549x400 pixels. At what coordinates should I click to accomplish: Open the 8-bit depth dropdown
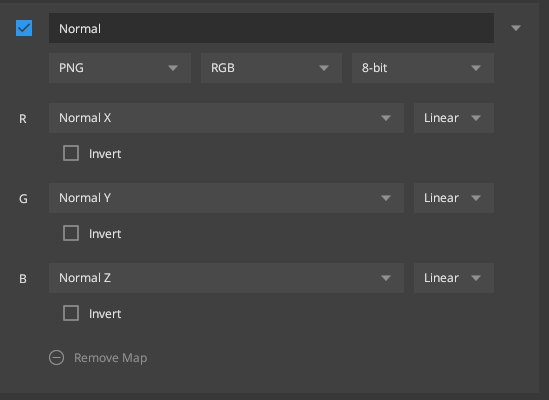(423, 68)
